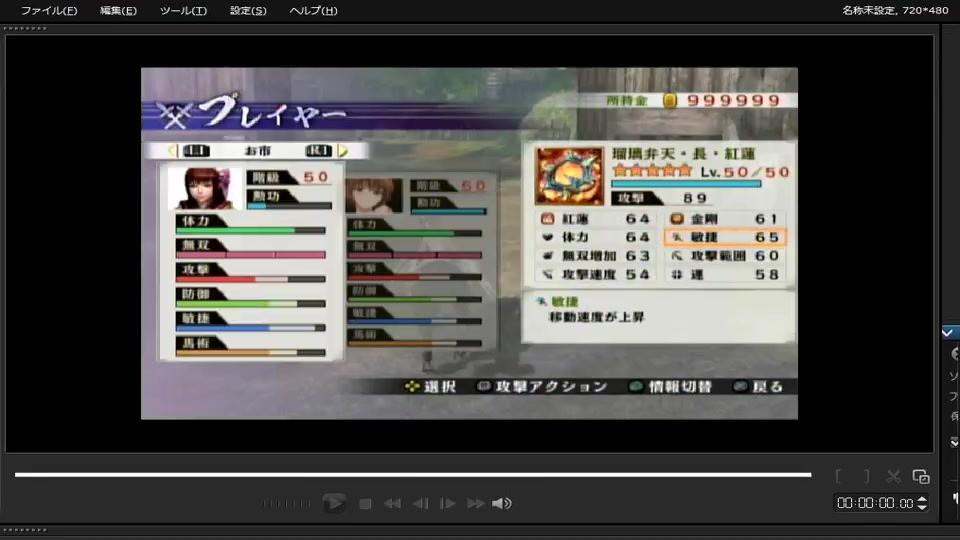Click the white preview scrubber bar

(413, 474)
